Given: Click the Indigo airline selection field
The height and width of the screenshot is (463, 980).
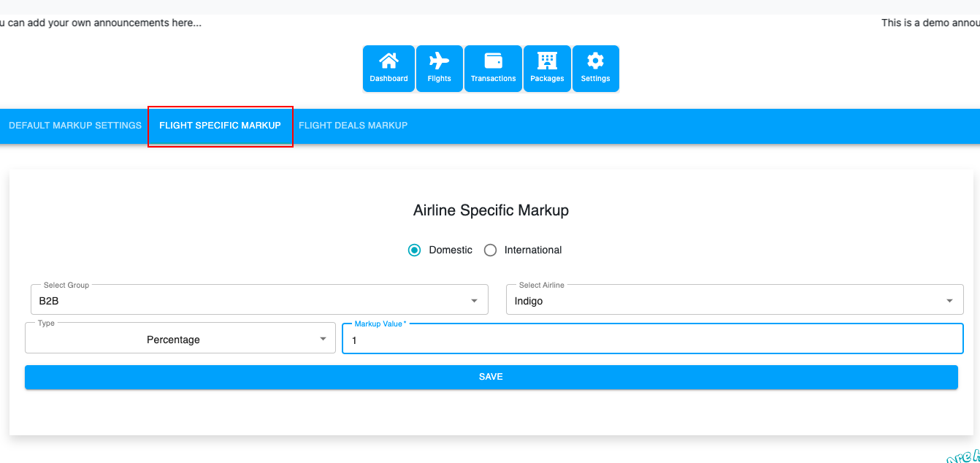Looking at the screenshot, I should point(723,301).
